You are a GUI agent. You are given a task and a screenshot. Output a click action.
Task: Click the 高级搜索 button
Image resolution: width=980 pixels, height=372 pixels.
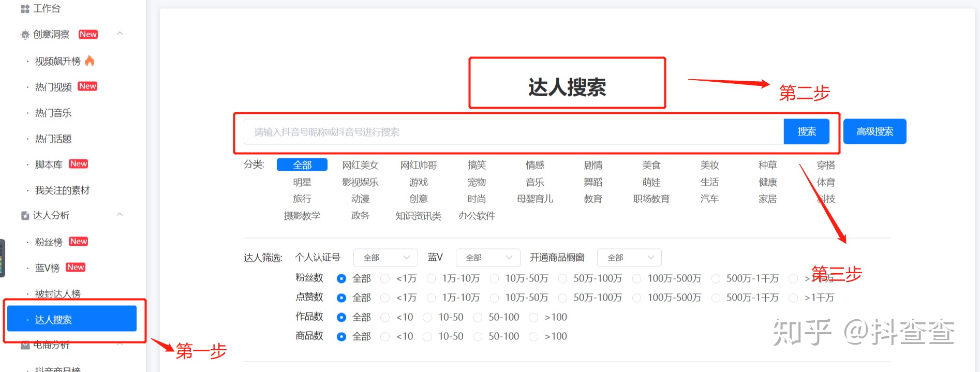pyautogui.click(x=875, y=131)
